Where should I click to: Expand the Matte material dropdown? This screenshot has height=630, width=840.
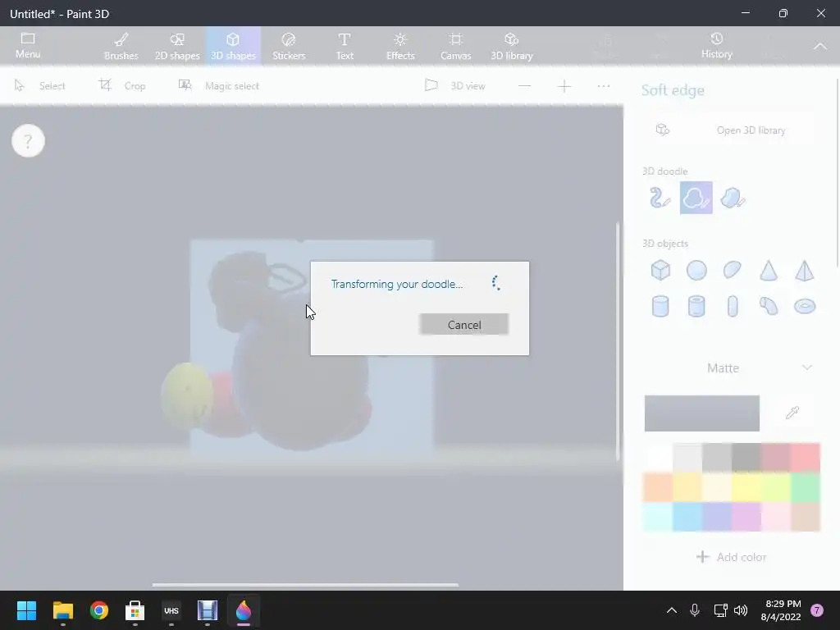[x=731, y=368]
